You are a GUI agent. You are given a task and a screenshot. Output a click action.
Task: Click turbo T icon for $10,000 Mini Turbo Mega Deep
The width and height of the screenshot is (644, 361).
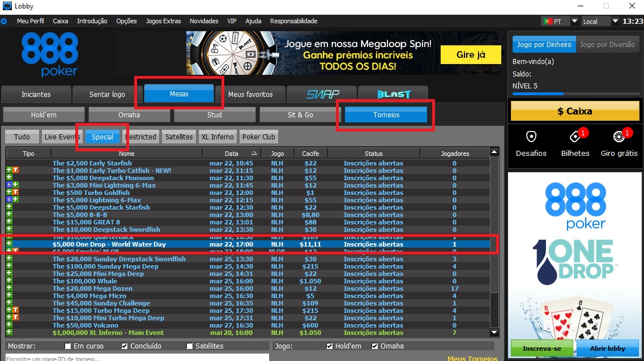click(16, 317)
